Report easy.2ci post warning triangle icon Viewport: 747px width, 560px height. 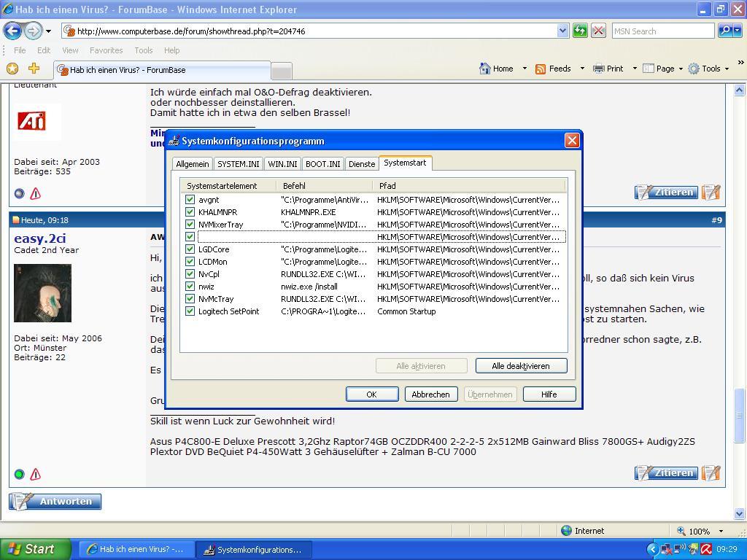point(36,474)
